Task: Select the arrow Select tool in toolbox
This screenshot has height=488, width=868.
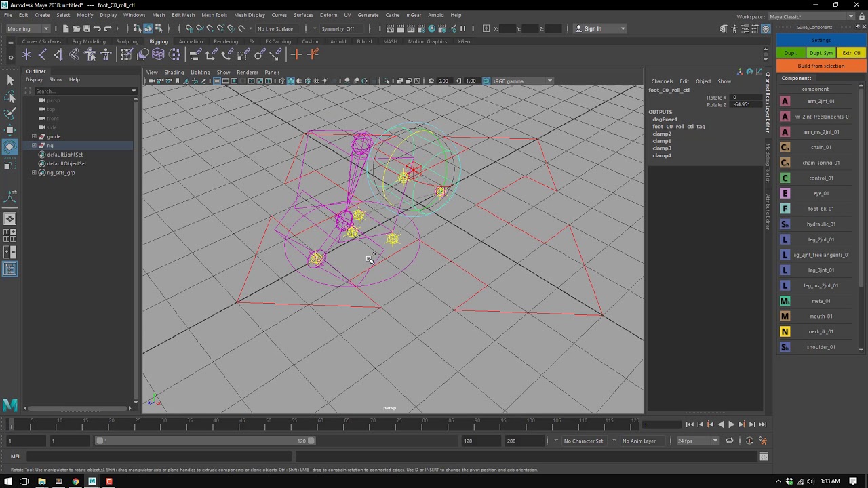Action: pos(10,80)
